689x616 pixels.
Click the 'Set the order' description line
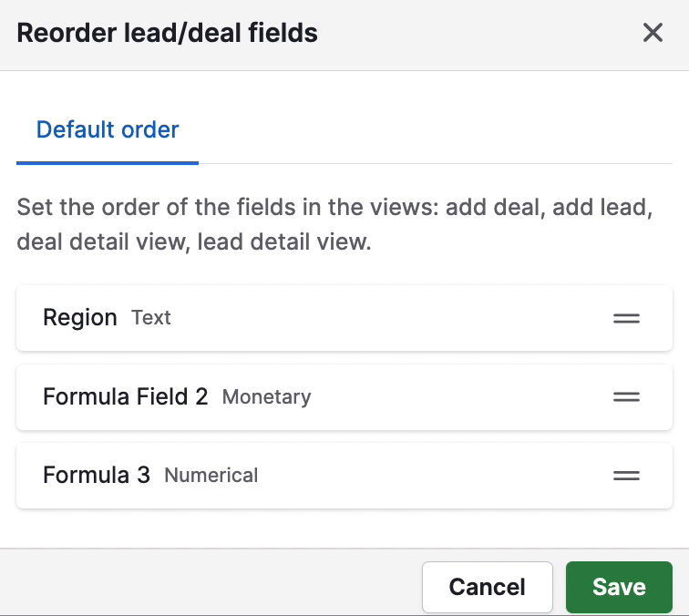coord(334,207)
